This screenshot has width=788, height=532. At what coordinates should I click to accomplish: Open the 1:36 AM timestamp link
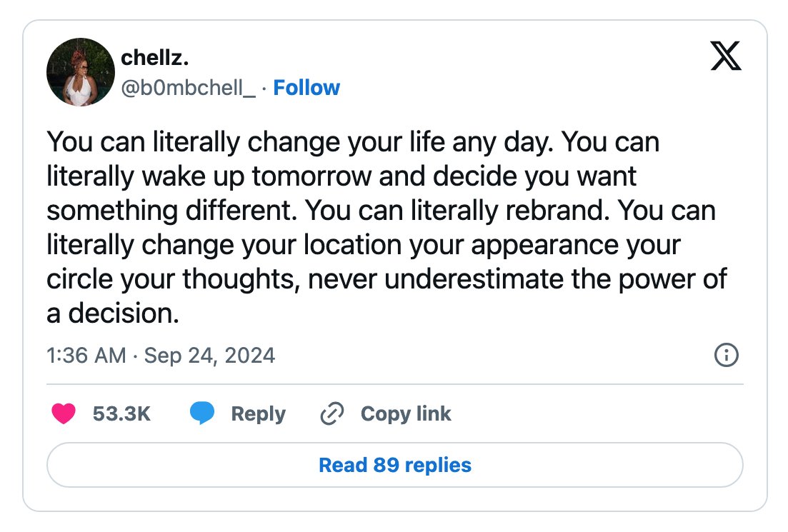coord(86,355)
